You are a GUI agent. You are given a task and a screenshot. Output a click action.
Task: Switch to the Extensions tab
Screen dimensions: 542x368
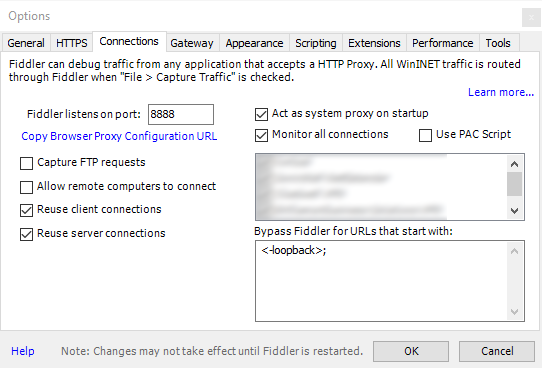(x=374, y=43)
